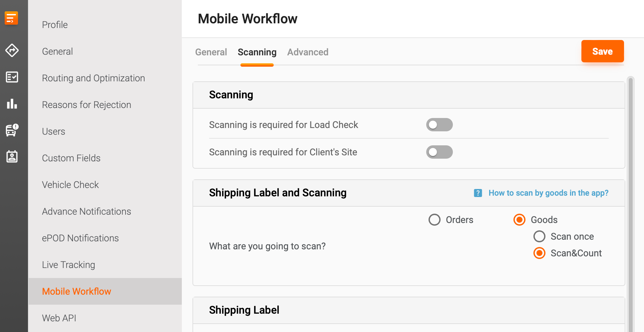Select the Goods radio button
This screenshot has width=644, height=332.
tap(519, 220)
